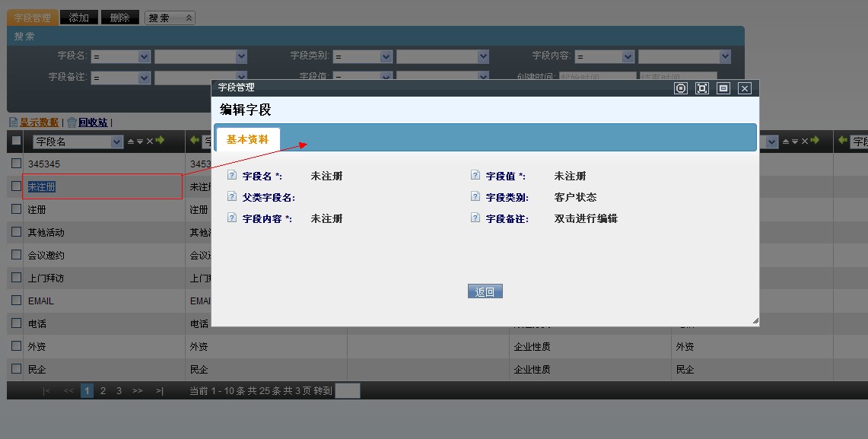The width and height of the screenshot is (868, 439).
Task: Open the 字段内容 operator dropdown in search
Action: click(628, 57)
